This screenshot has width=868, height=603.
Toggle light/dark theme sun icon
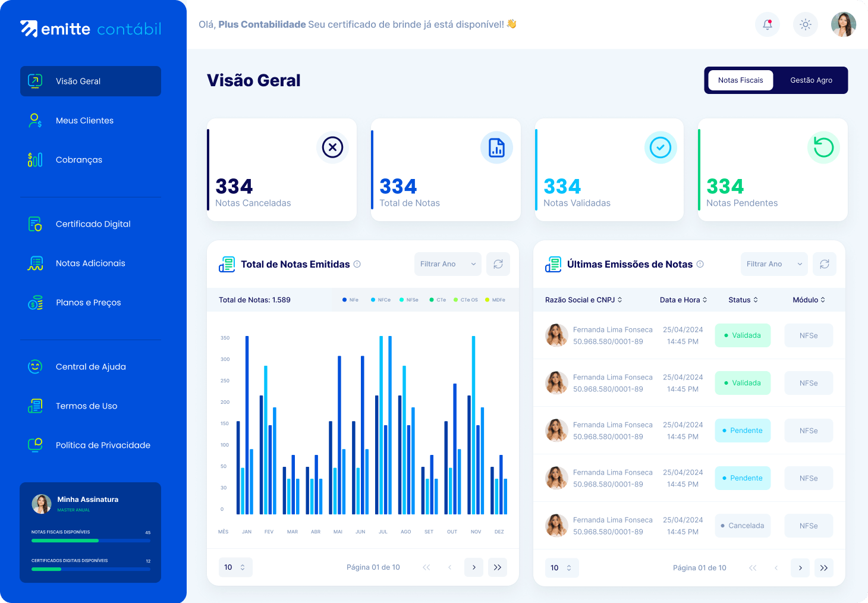[x=805, y=24]
